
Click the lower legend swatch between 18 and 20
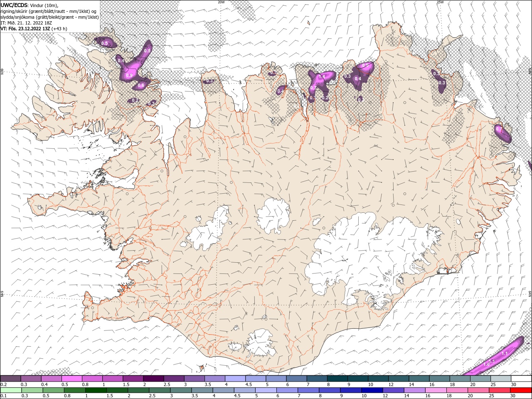[x=456, y=390]
